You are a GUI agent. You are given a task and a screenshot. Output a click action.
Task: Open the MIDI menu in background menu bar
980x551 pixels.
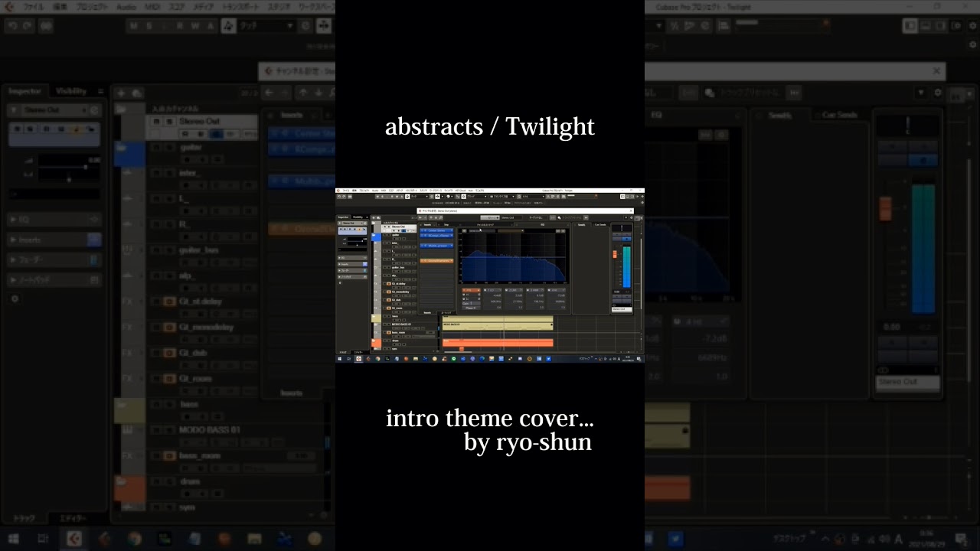point(152,7)
